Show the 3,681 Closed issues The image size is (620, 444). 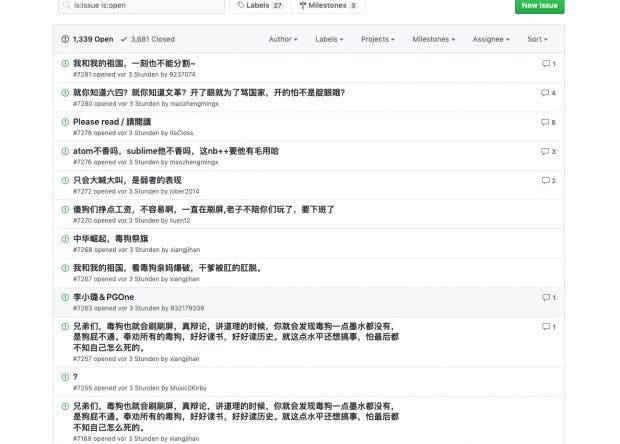coord(148,39)
